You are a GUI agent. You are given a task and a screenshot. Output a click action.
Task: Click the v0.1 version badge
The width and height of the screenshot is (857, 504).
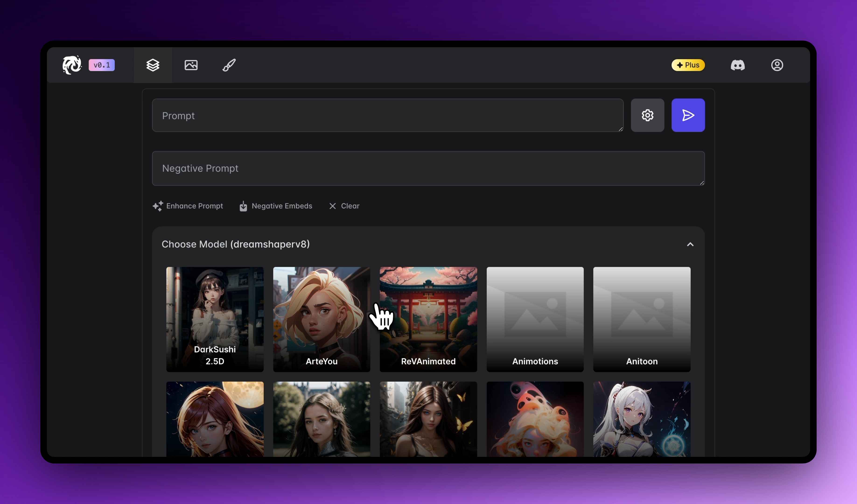point(102,65)
